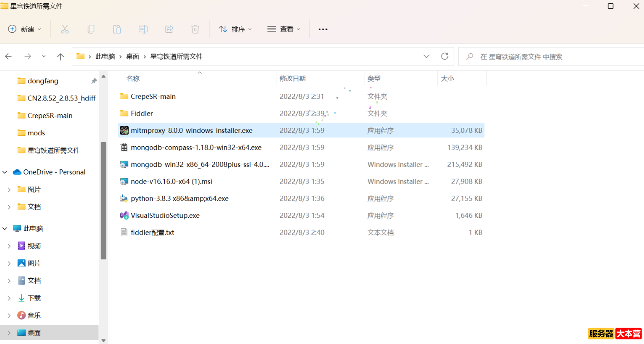644x344 pixels.
Task: Go back with the left arrow
Action: pos(8,56)
